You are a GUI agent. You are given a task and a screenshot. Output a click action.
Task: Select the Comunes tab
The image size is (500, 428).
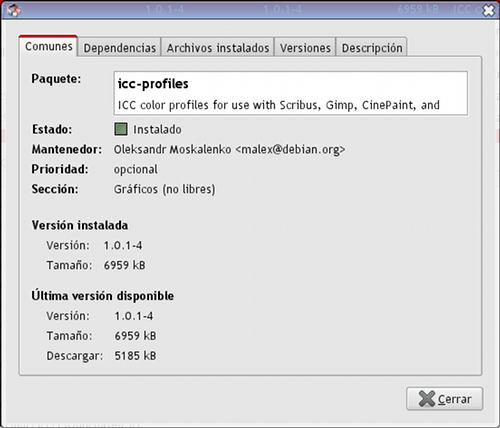(48, 46)
